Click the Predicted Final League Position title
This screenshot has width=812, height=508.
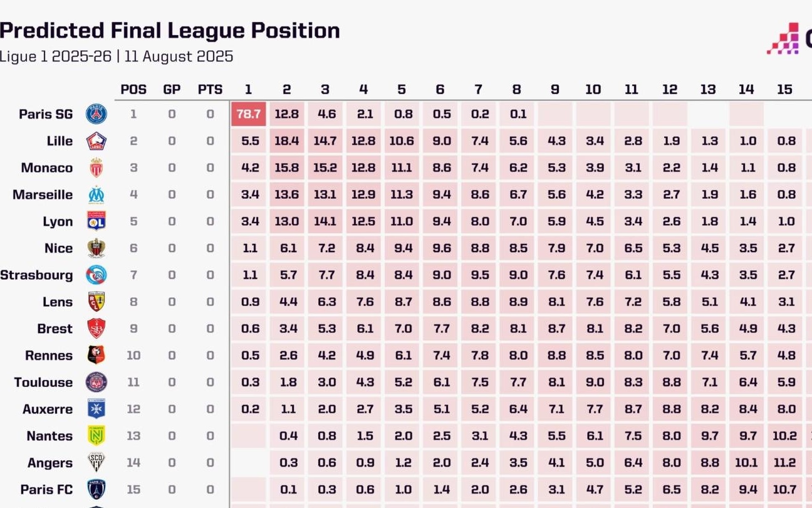[x=170, y=31]
